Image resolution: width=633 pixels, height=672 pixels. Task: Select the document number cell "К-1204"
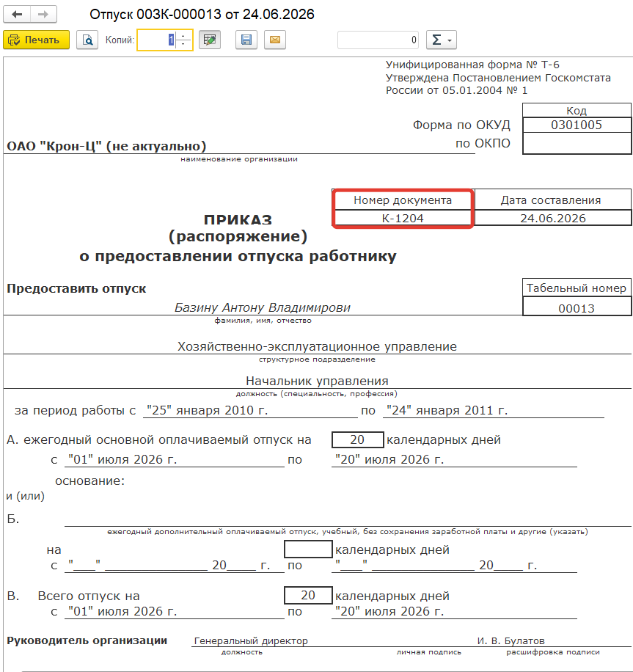point(403,218)
